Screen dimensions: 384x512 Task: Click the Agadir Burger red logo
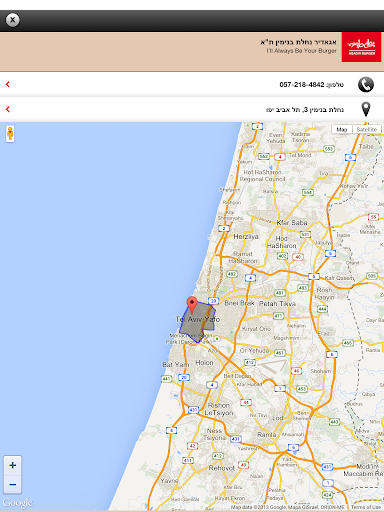(361, 47)
